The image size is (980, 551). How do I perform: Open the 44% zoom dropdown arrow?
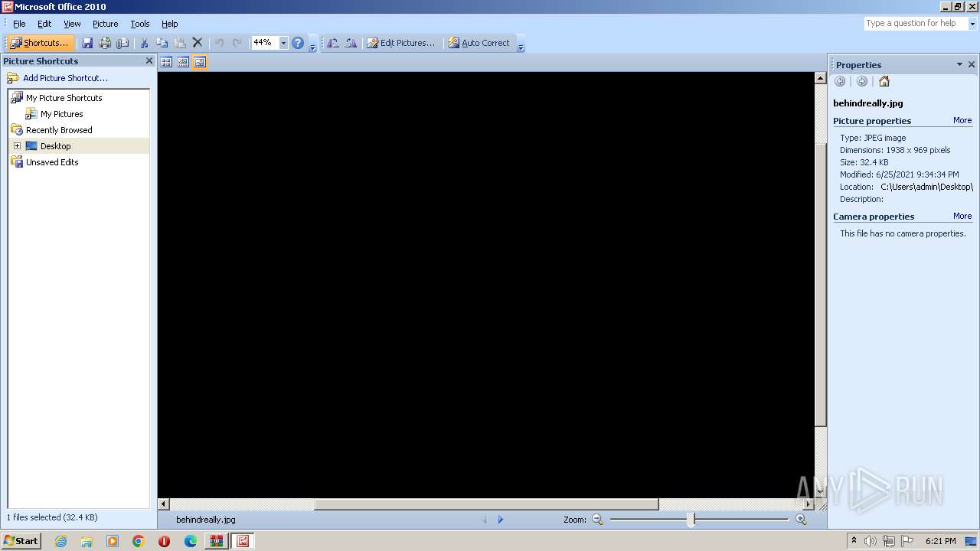[x=283, y=43]
